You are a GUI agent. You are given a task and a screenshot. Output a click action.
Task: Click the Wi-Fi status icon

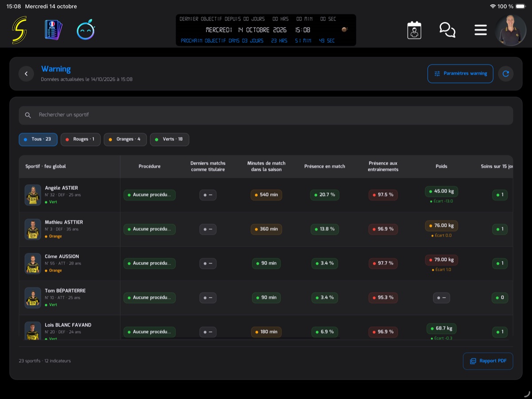(493, 7)
